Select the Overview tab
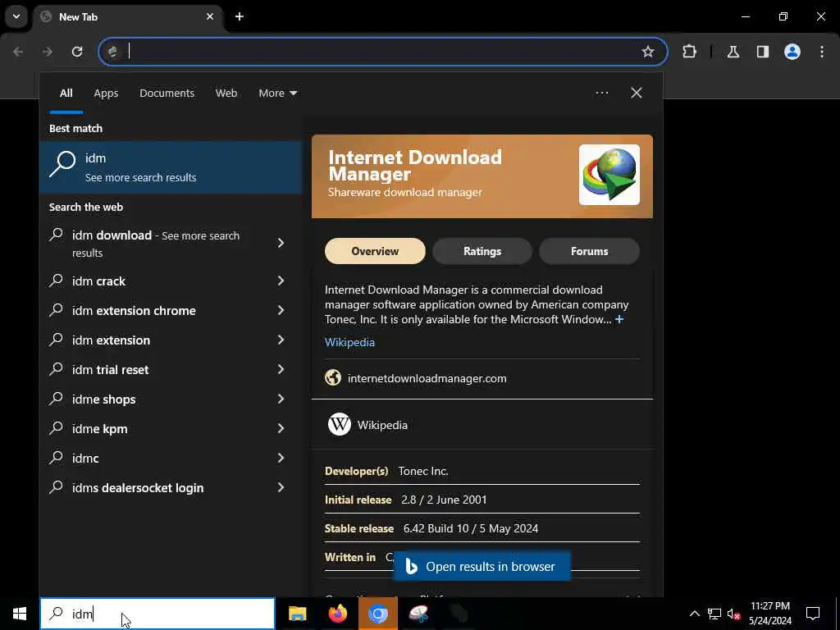Viewport: 840px width, 630px height. pyautogui.click(x=375, y=251)
